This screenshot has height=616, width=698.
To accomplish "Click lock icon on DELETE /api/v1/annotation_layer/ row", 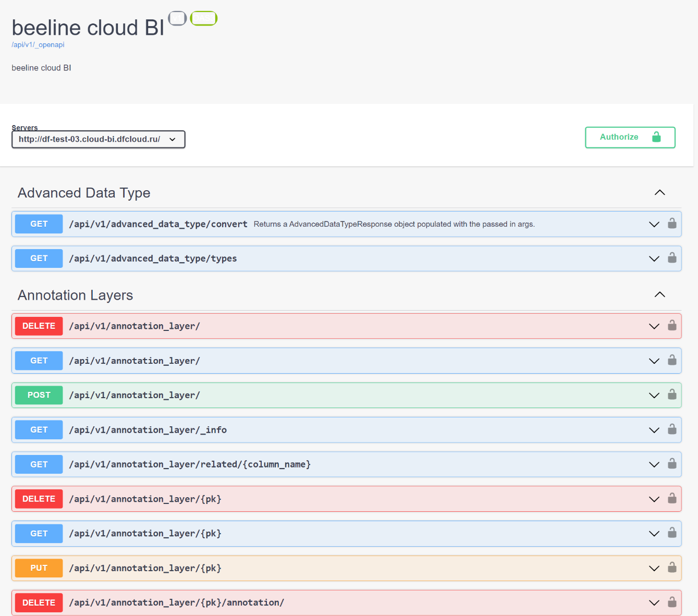I will point(672,326).
